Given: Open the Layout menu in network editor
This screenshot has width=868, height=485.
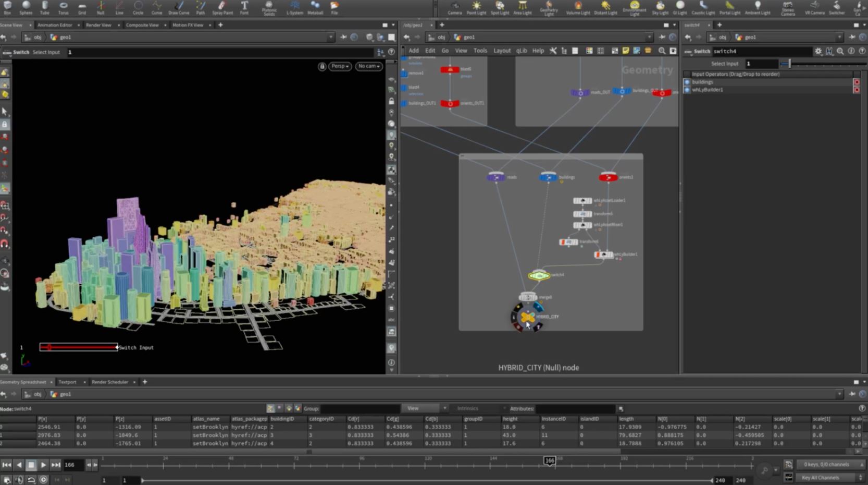Looking at the screenshot, I should (502, 51).
